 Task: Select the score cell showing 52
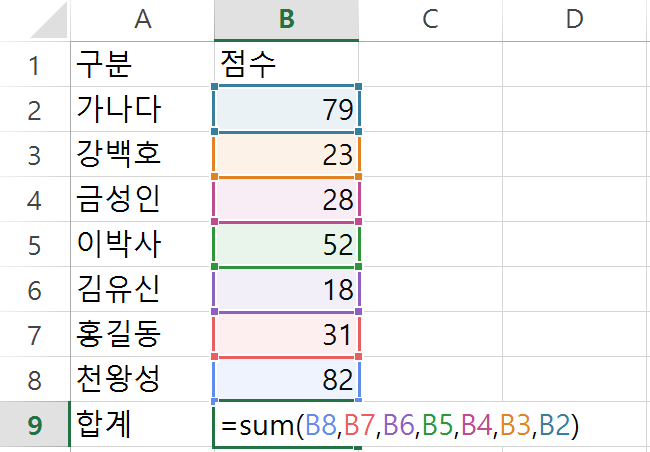(x=286, y=245)
